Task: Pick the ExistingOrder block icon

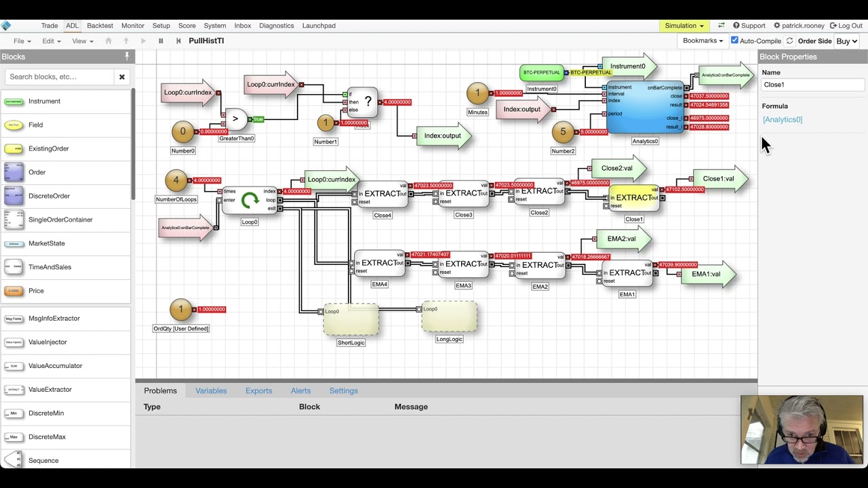Action: [x=14, y=149]
